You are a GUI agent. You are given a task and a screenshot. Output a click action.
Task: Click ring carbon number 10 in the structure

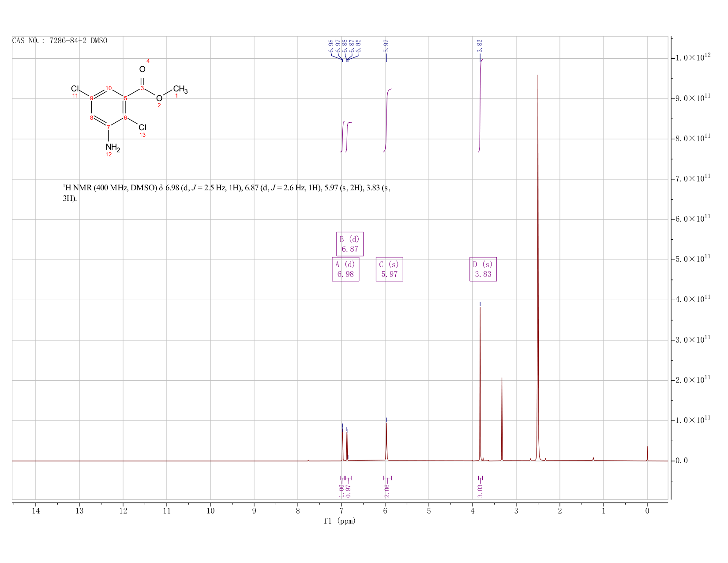(109, 88)
